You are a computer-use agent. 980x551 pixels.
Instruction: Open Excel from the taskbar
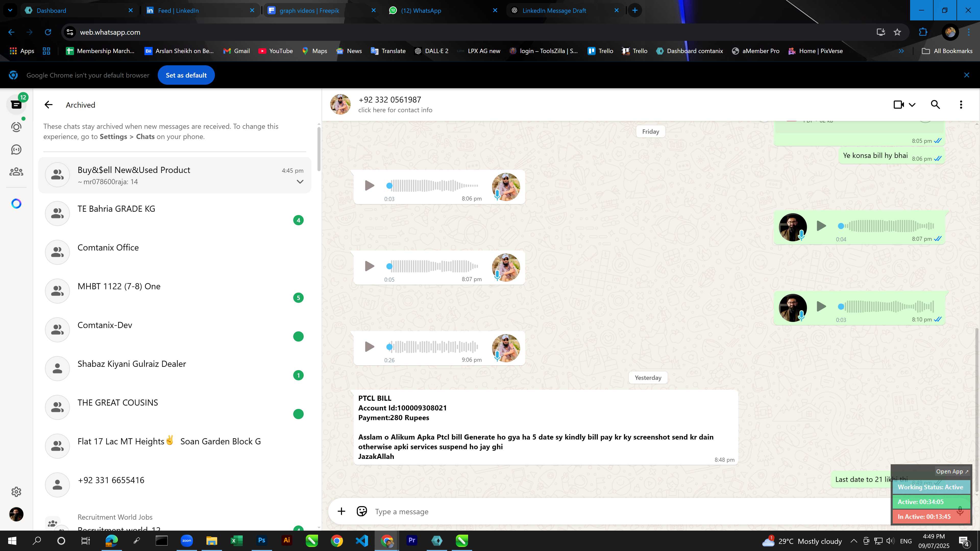point(236,540)
